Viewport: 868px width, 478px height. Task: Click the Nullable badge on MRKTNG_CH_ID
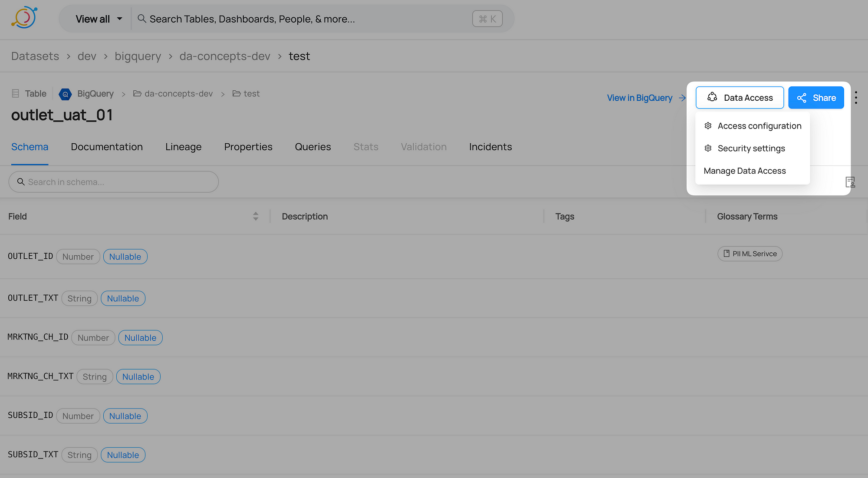click(140, 338)
